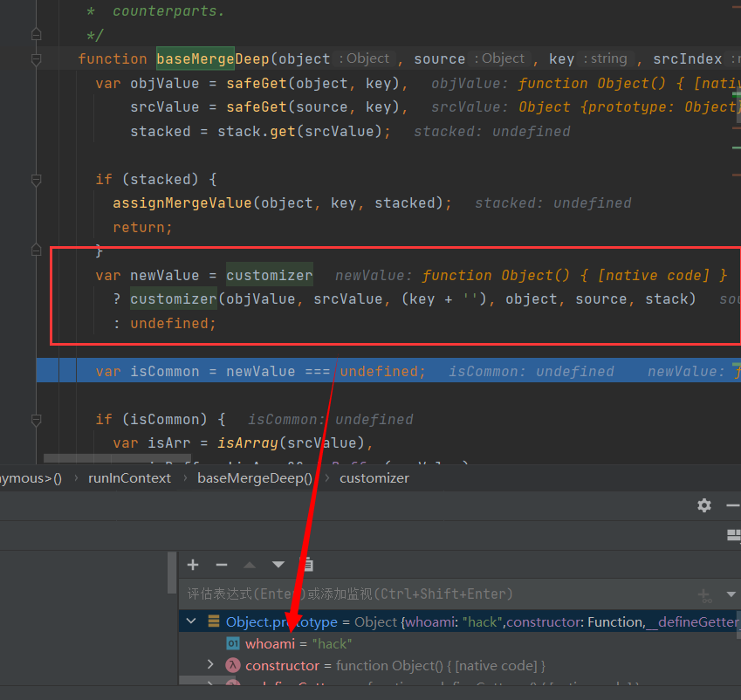Select baseMergeDeep() in the breadcrumbs
Image resolution: width=741 pixels, height=700 pixels.
[x=255, y=477]
